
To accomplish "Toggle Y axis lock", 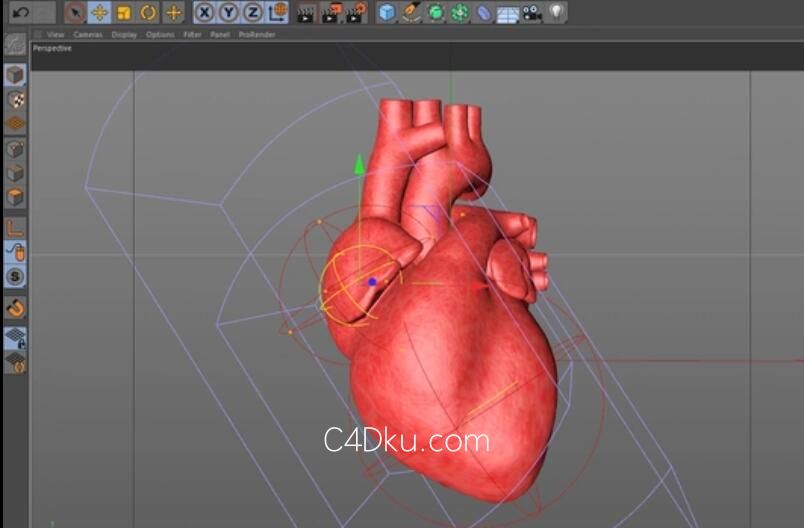I will pyautogui.click(x=228, y=13).
